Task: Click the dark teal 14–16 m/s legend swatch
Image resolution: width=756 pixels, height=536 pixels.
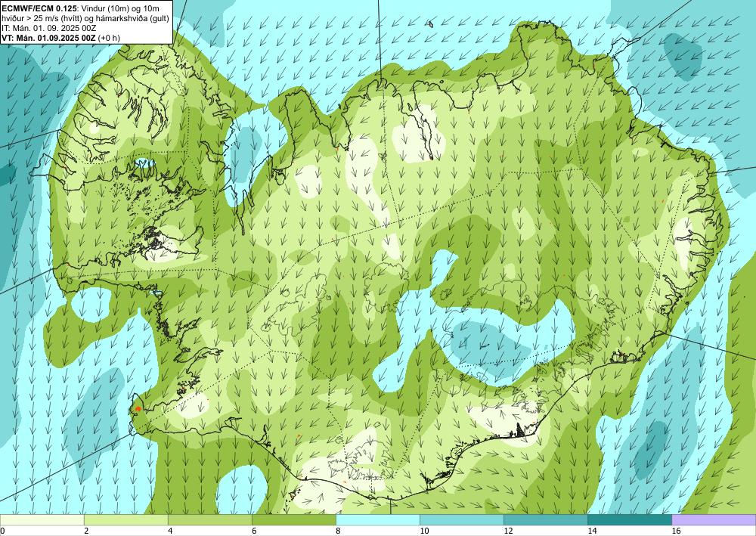Action: click(629, 519)
